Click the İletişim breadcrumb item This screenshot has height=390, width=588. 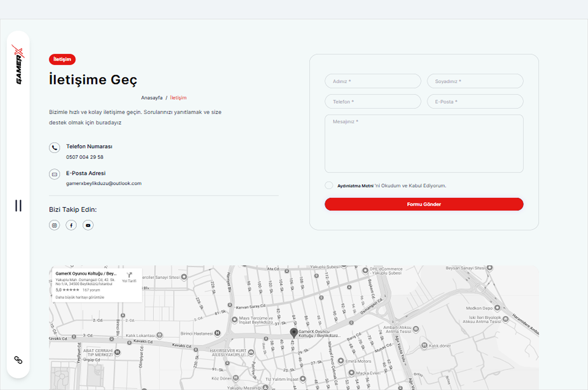[178, 98]
